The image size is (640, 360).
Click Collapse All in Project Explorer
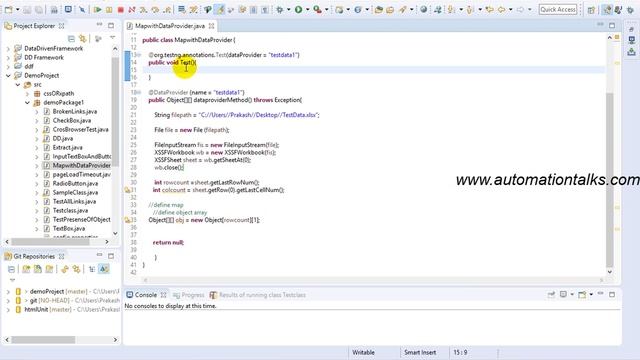click(x=71, y=38)
